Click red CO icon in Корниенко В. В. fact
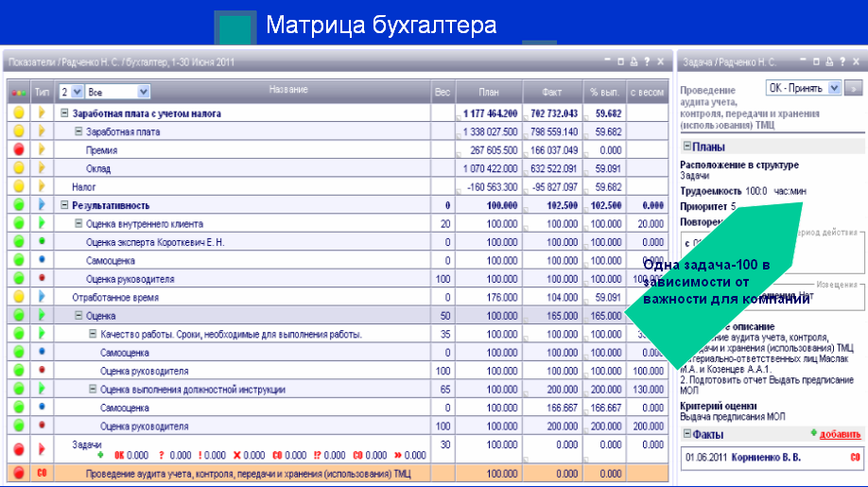The width and height of the screenshot is (868, 487). coord(855,458)
